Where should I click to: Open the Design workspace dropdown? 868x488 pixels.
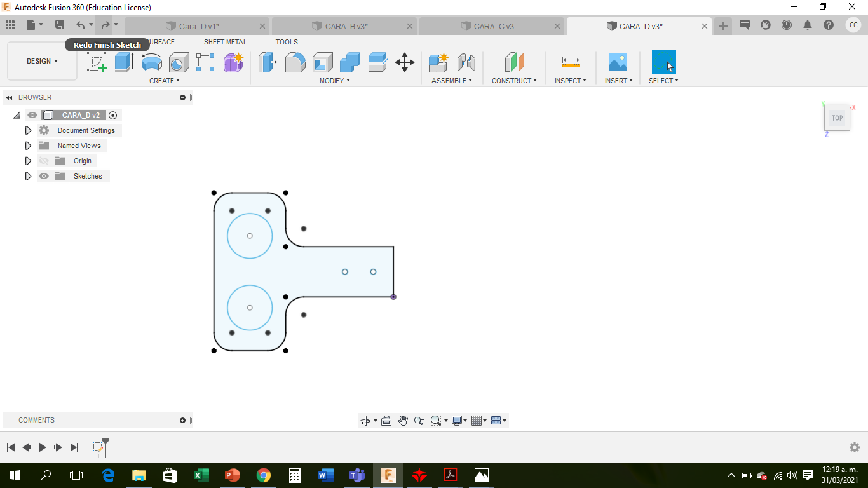pyautogui.click(x=42, y=61)
